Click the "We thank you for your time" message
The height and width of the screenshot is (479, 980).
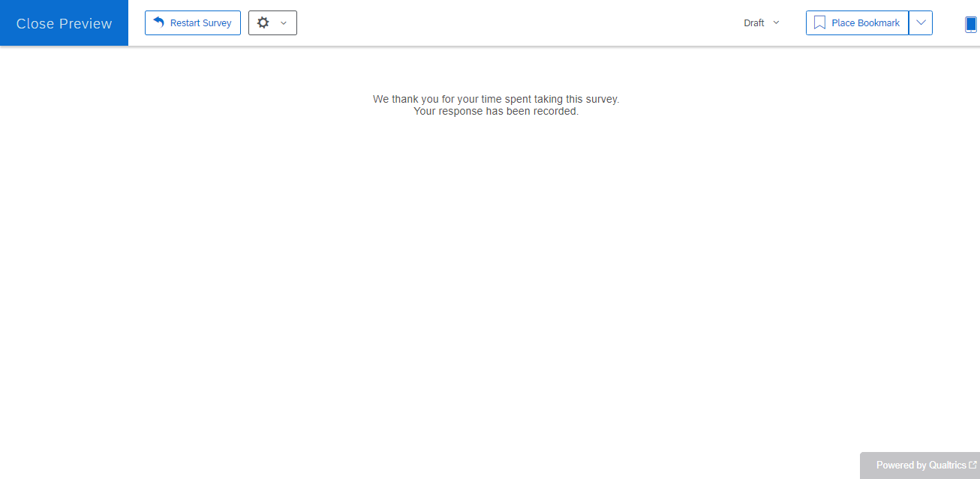[x=496, y=99]
